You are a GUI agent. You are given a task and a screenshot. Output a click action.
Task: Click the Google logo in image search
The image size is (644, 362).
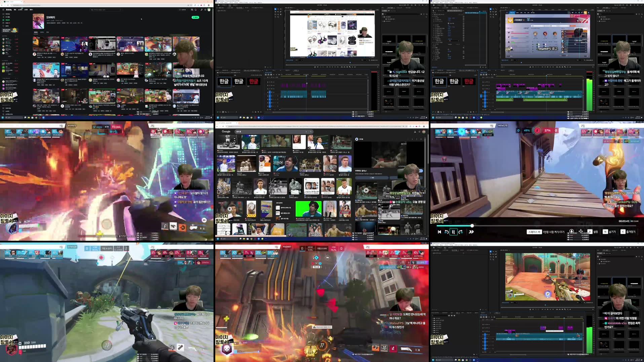[x=226, y=132]
